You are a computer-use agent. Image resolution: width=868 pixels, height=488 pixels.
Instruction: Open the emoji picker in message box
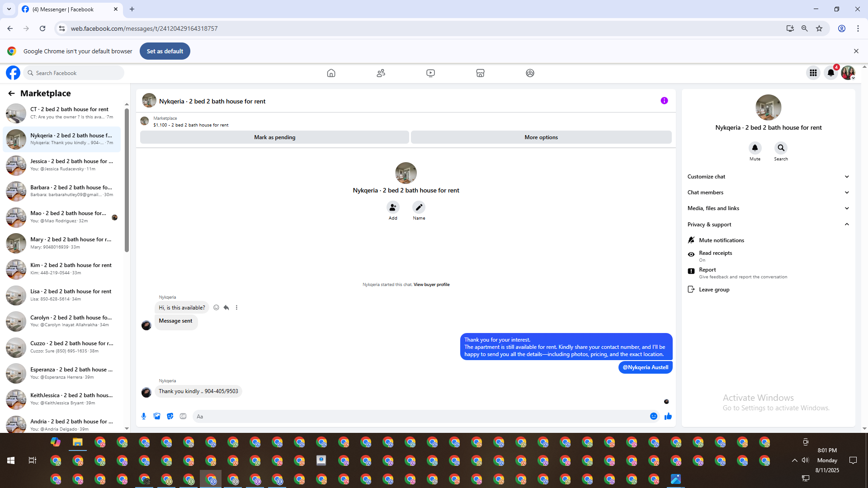coord(653,416)
